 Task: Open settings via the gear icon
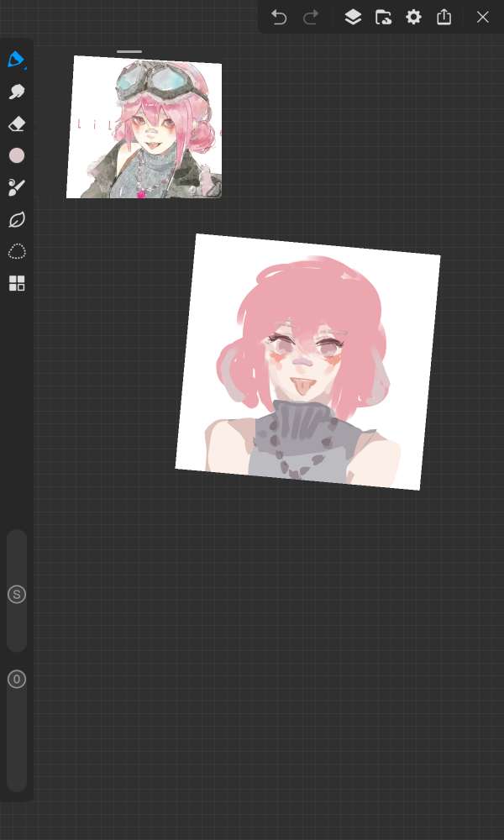tap(413, 17)
